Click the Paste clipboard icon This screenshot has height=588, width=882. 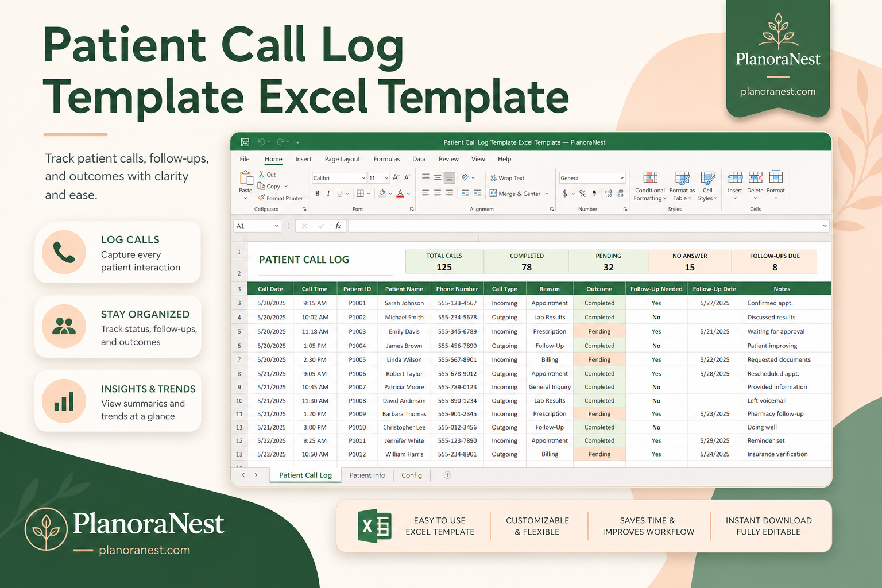tap(246, 178)
